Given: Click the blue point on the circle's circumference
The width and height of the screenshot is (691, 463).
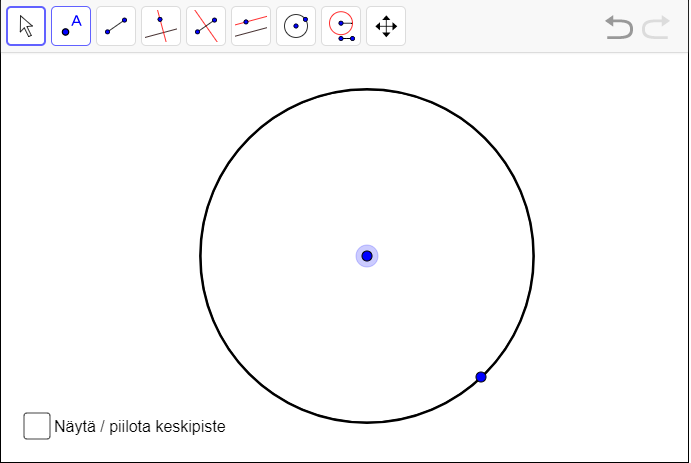Looking at the screenshot, I should pyautogui.click(x=481, y=377).
